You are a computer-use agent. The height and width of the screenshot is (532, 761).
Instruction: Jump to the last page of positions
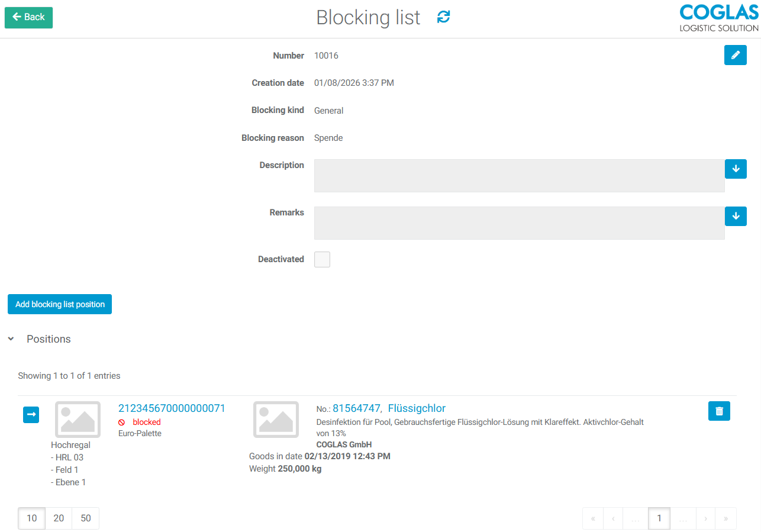click(x=725, y=518)
